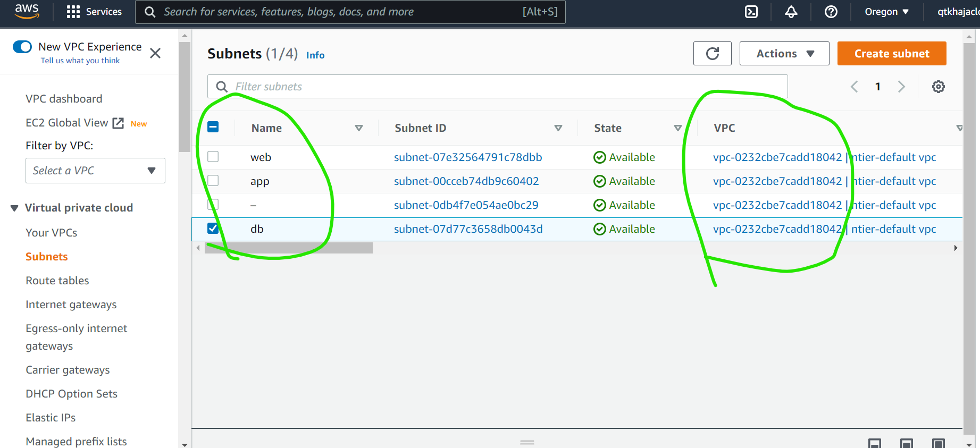Open the AWS home logo
Viewport: 980px width, 448px height.
click(27, 11)
